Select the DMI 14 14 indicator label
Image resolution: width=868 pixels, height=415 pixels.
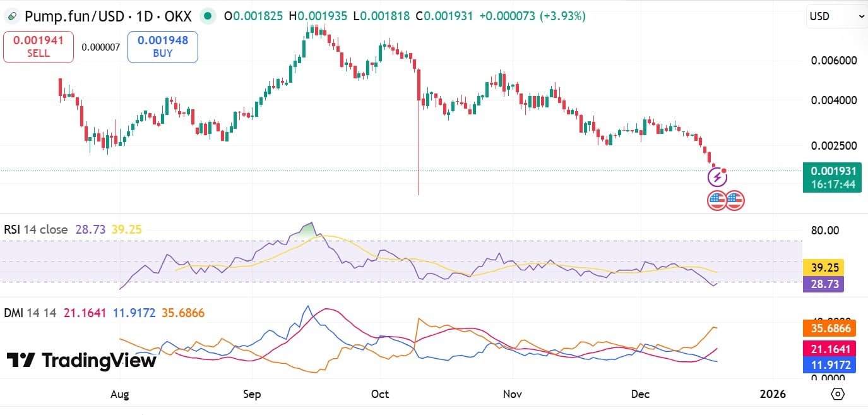pos(31,313)
